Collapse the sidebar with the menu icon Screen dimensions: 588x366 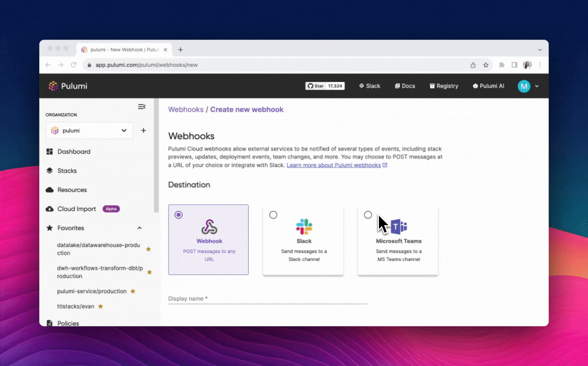[x=142, y=107]
